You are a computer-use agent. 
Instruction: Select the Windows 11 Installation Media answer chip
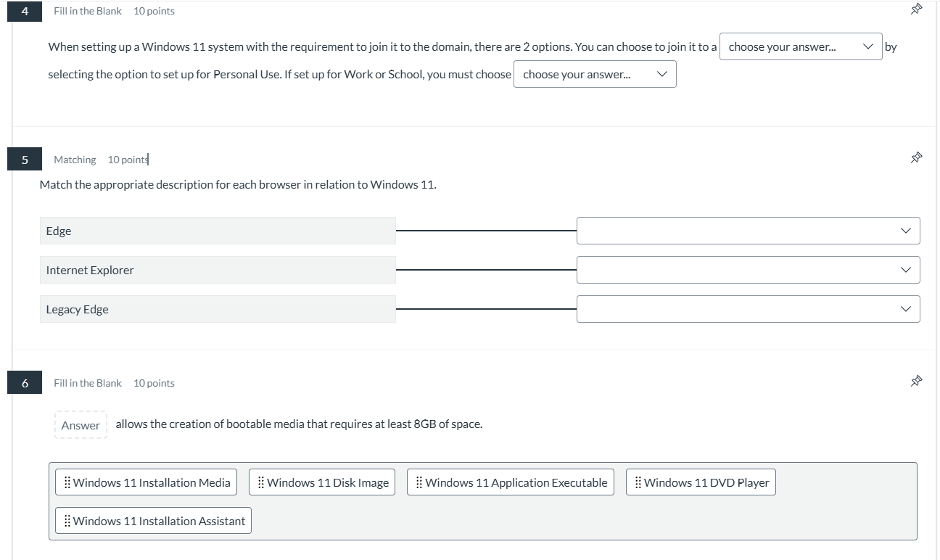click(x=146, y=482)
